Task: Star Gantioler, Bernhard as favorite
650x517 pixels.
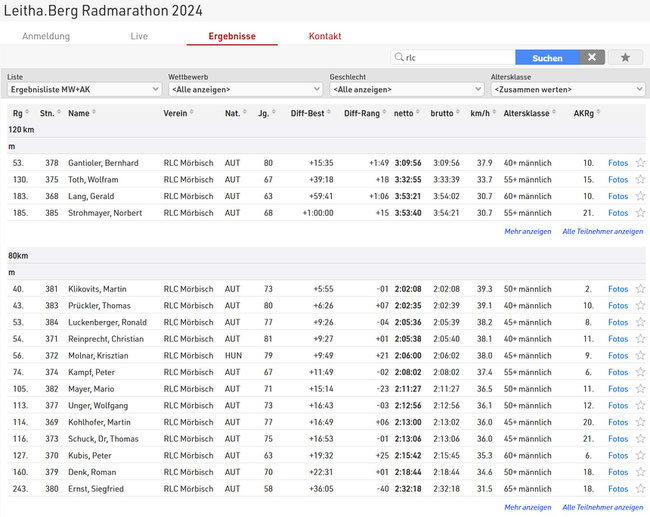Action: [x=640, y=163]
